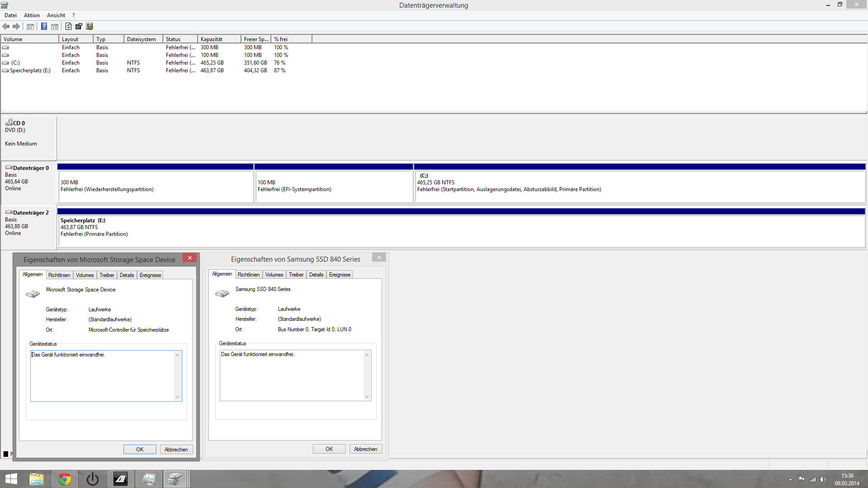Open Ereignisse tab in Samsung SSD dialog
Image resolution: width=868 pixels, height=488 pixels.
[x=340, y=275]
